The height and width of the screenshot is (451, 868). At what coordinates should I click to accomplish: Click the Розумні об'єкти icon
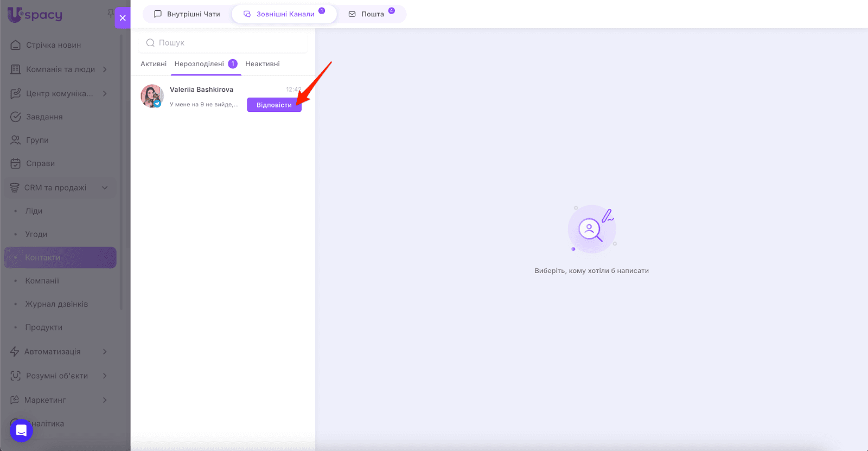click(x=16, y=376)
